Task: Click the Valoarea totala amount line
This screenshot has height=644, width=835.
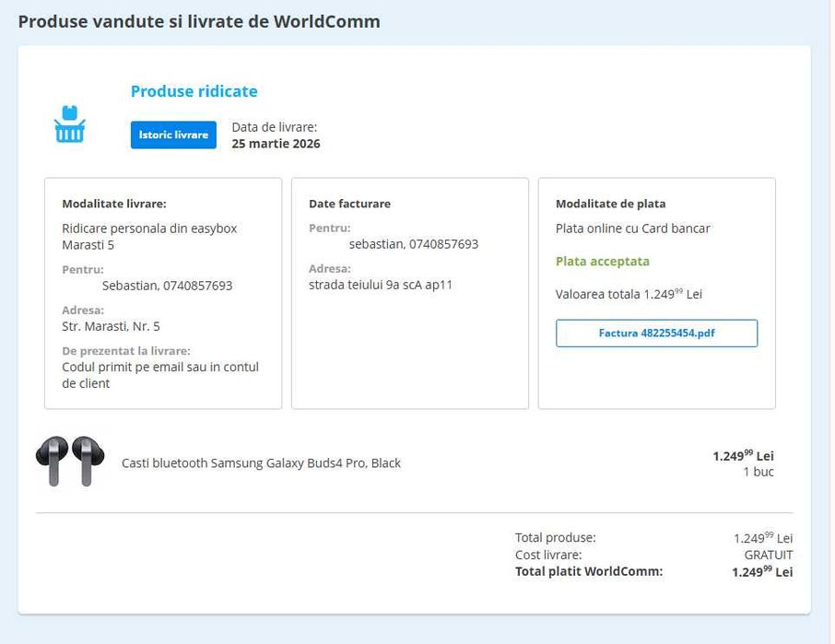Action: (629, 294)
